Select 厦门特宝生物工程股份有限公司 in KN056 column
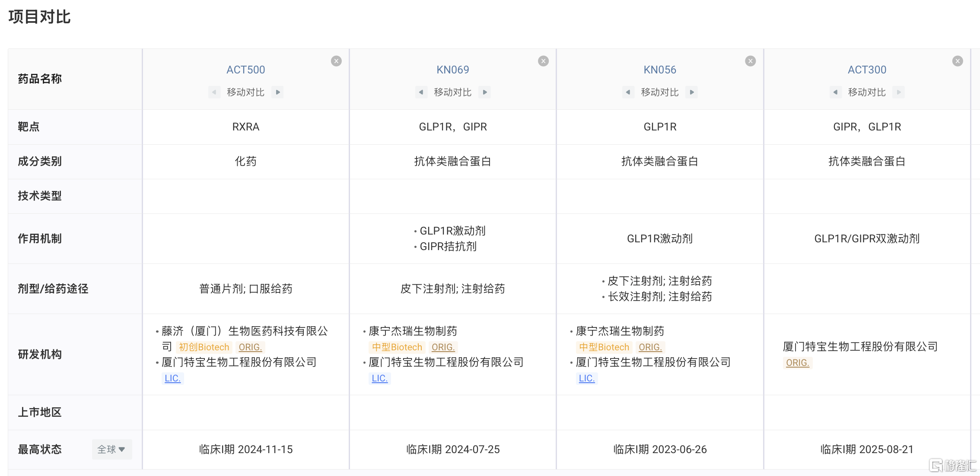Image resolution: width=980 pixels, height=476 pixels. pos(653,362)
